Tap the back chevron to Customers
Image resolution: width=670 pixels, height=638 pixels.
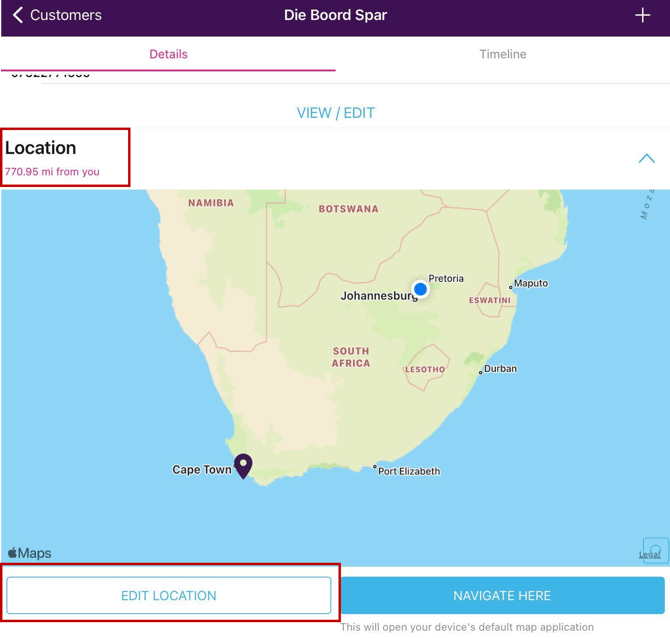click(x=18, y=15)
